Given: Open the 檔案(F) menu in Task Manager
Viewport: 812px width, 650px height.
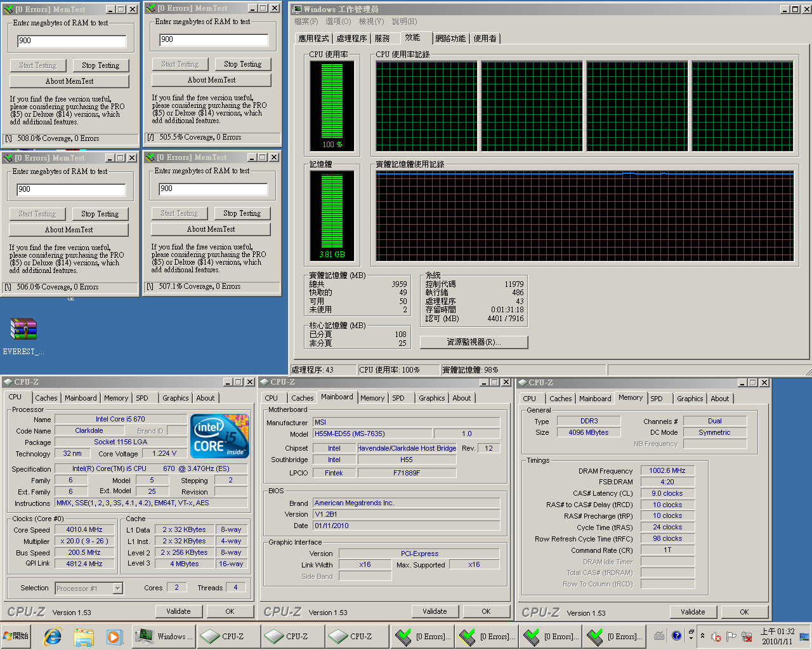Looking at the screenshot, I should pos(306,22).
